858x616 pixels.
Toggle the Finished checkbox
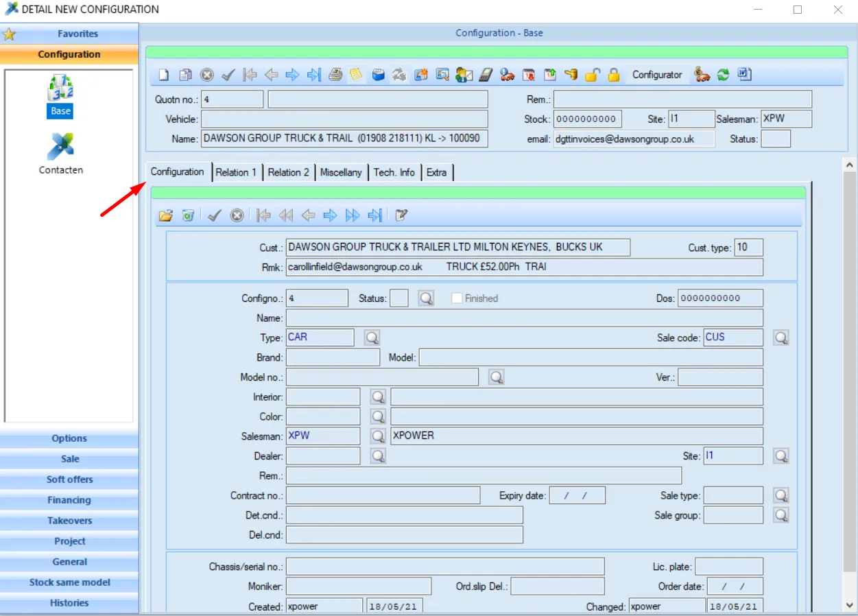pyautogui.click(x=457, y=298)
